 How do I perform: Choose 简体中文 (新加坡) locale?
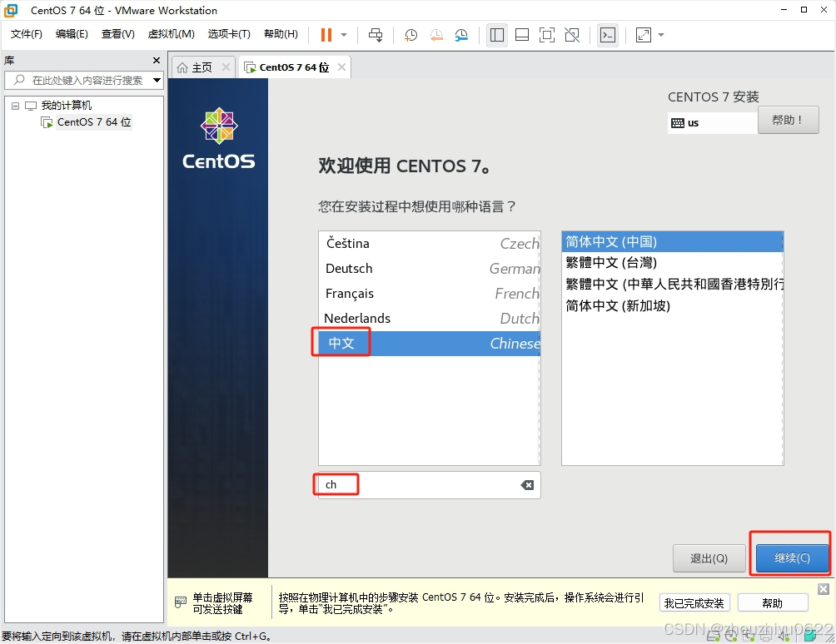coord(672,305)
